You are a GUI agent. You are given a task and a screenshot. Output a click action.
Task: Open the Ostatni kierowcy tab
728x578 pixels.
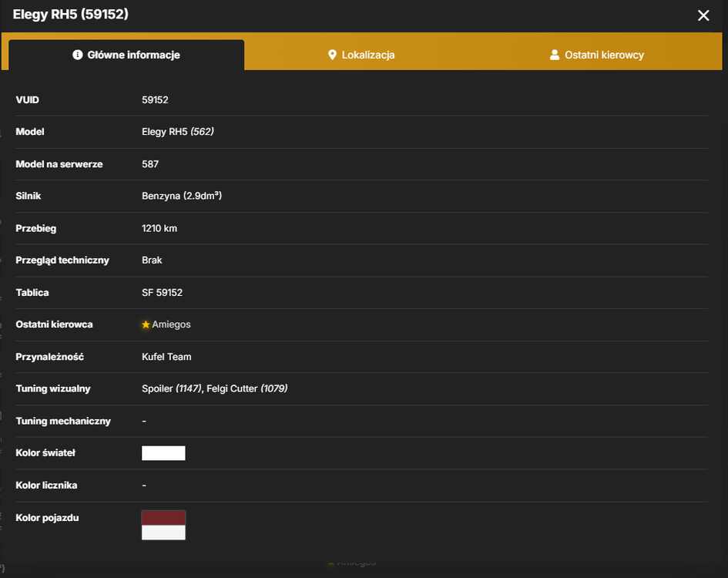point(597,55)
